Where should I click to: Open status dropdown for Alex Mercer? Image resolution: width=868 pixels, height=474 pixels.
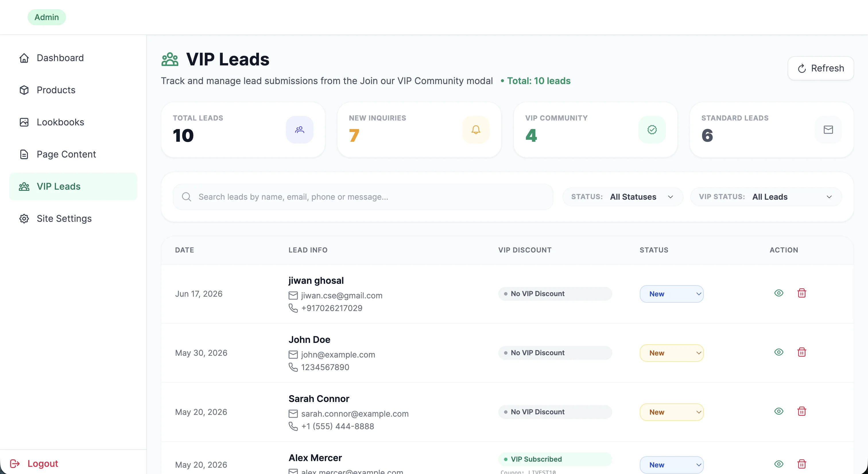672,465
